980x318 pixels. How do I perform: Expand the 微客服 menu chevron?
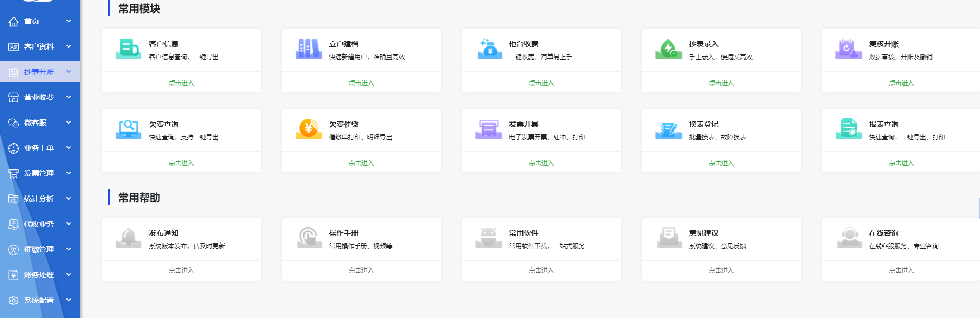click(69, 123)
